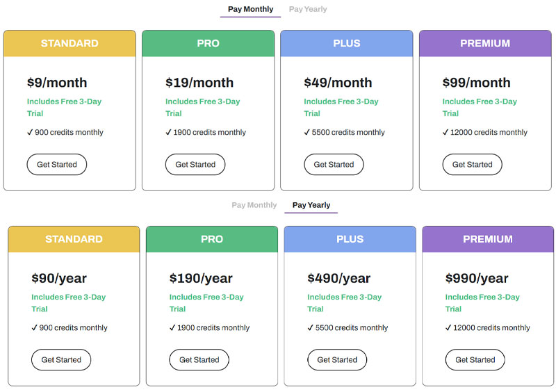556x392 pixels.
Task: Click the yellow STANDARD header on the $9/month card
Action: click(x=69, y=43)
